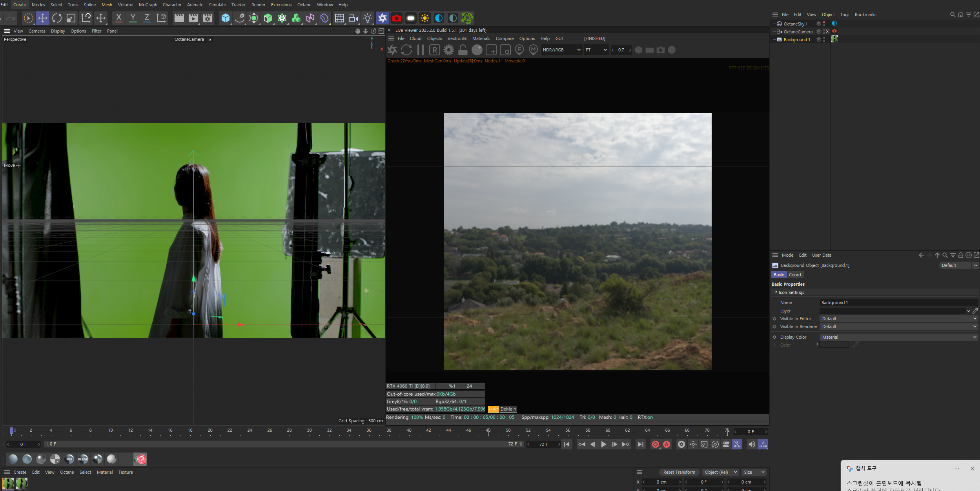Toggle the Live Viewer lock resolution icon
The width and height of the screenshot is (980, 491).
pos(463,50)
